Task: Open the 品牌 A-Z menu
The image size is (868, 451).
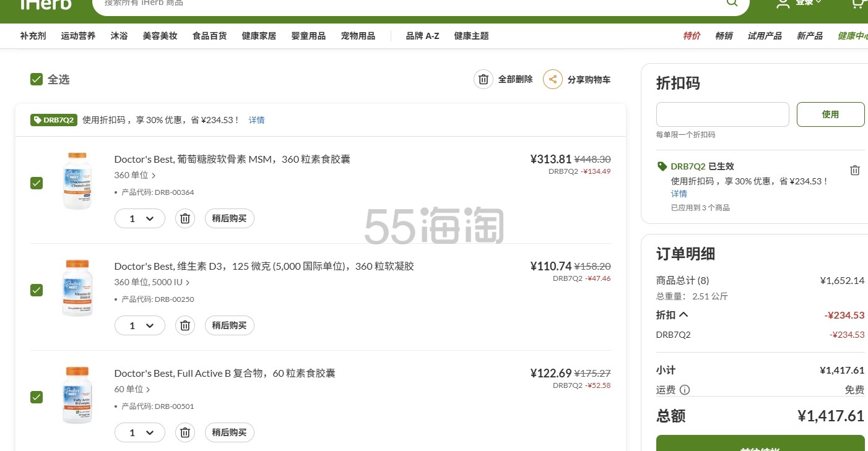Action: click(422, 36)
